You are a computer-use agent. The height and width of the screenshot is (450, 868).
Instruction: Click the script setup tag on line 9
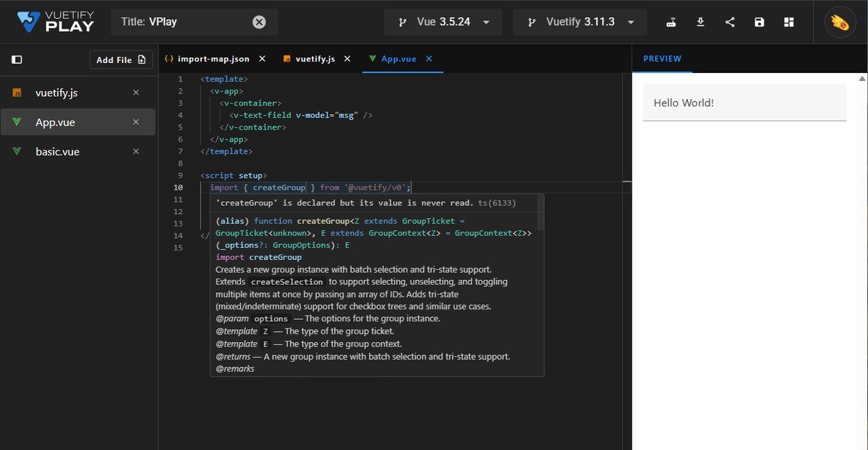(x=234, y=175)
